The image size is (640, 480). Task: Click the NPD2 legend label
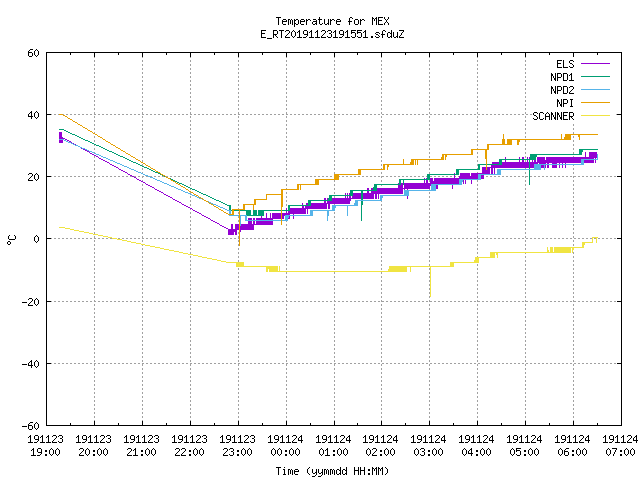coord(562,90)
